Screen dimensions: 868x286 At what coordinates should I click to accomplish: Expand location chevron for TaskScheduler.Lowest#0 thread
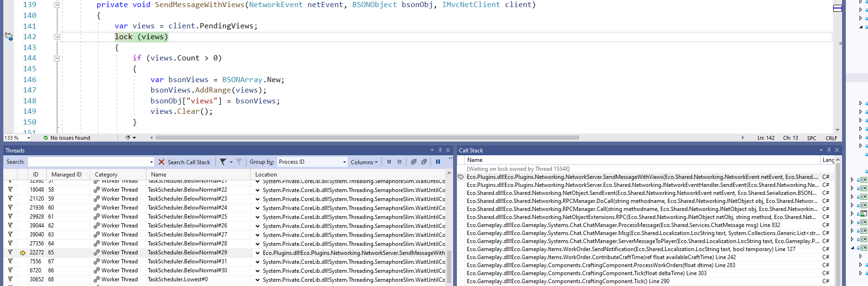[x=258, y=280]
